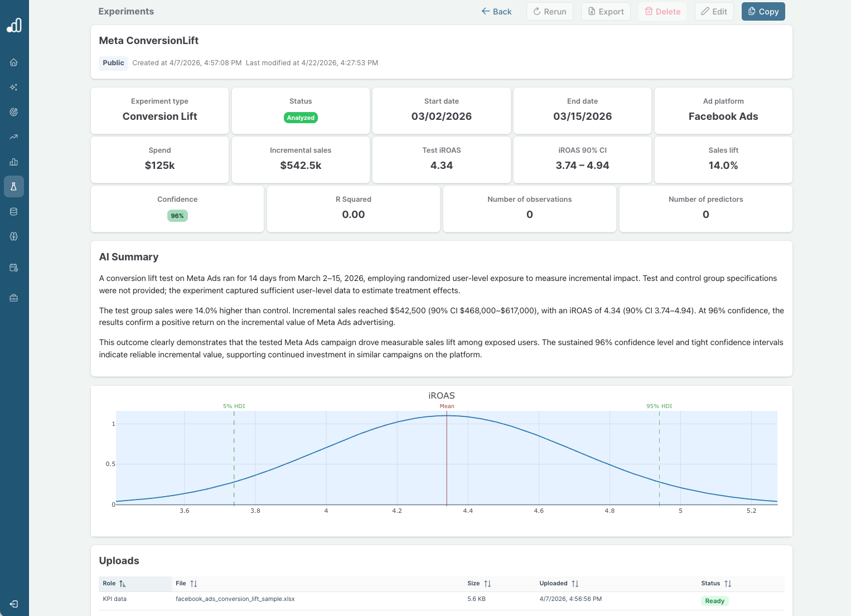The image size is (851, 616).
Task: Sort uploads by File column
Action: pyautogui.click(x=194, y=584)
